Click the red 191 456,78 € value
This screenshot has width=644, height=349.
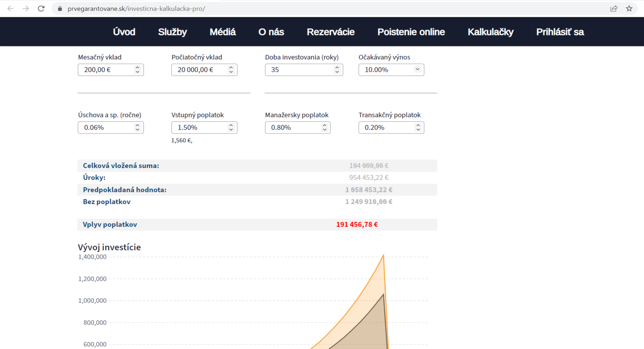[357, 225]
